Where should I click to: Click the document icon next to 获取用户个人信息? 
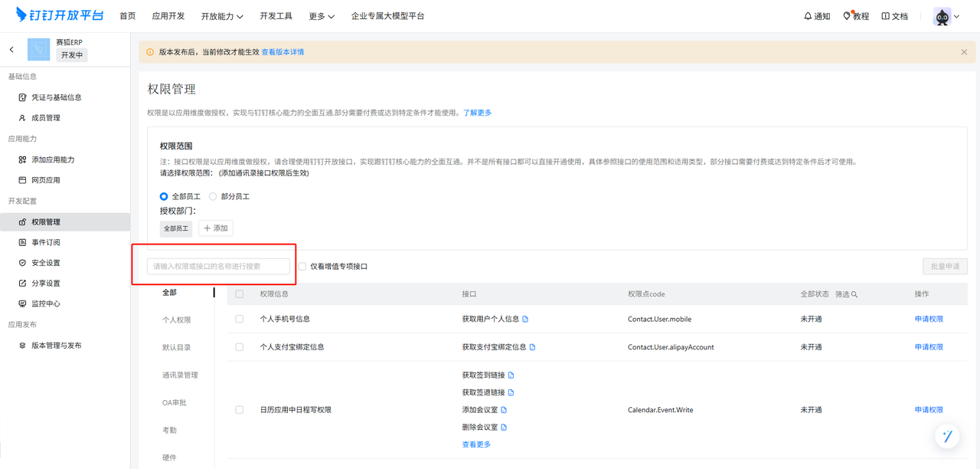pos(525,319)
